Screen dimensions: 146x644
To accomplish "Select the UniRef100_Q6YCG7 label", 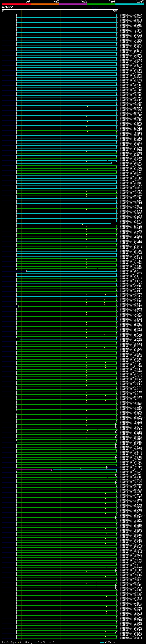I will tap(131, 58).
